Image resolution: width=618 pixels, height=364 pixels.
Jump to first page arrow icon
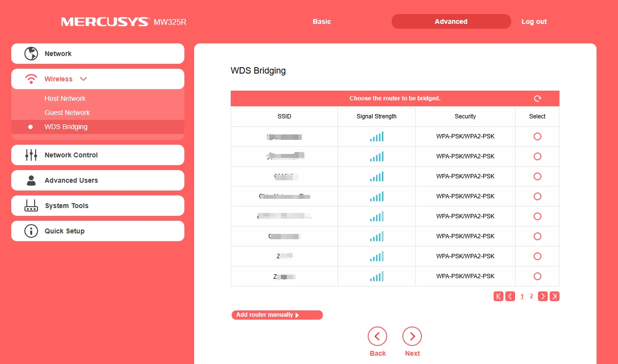coord(498,296)
